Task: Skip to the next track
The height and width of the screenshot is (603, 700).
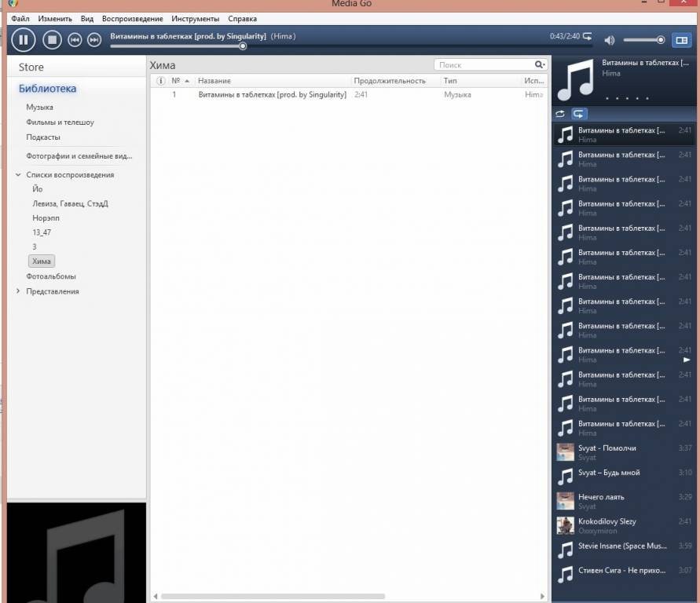Action: click(x=93, y=40)
